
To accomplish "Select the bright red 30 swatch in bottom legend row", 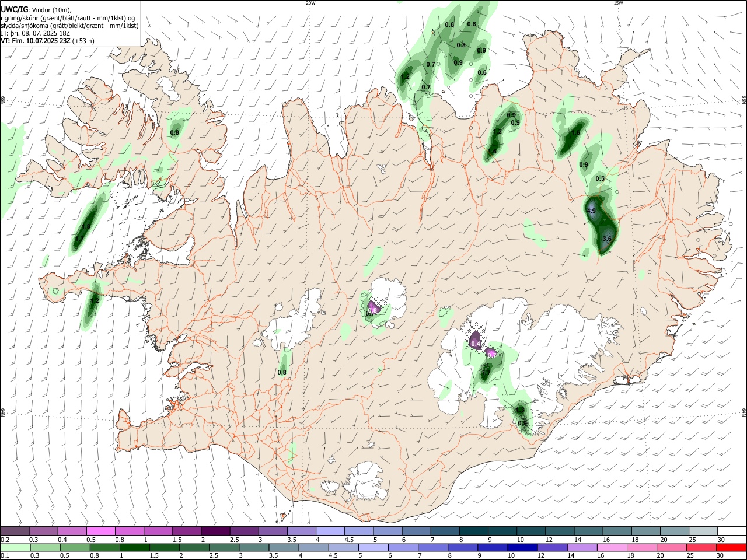I will coord(731,548).
